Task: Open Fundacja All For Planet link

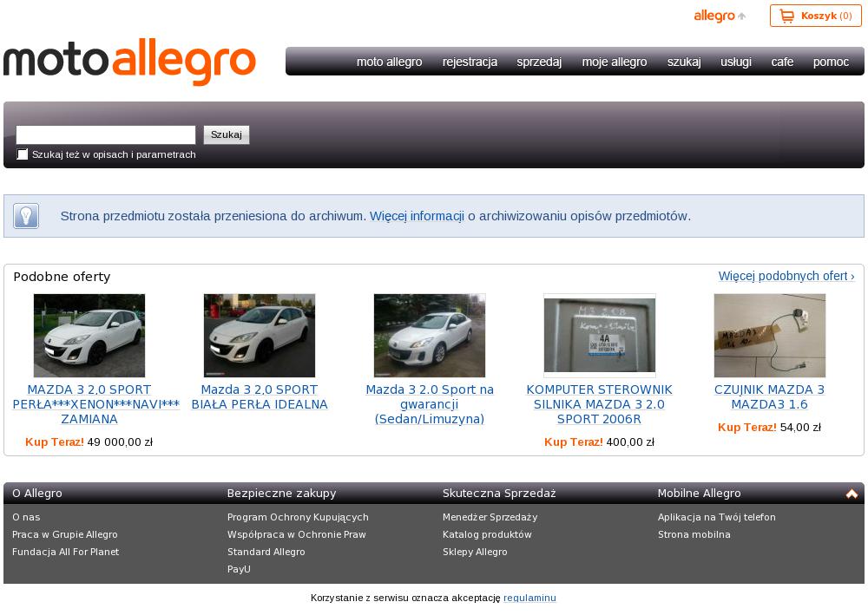Action: [x=65, y=552]
